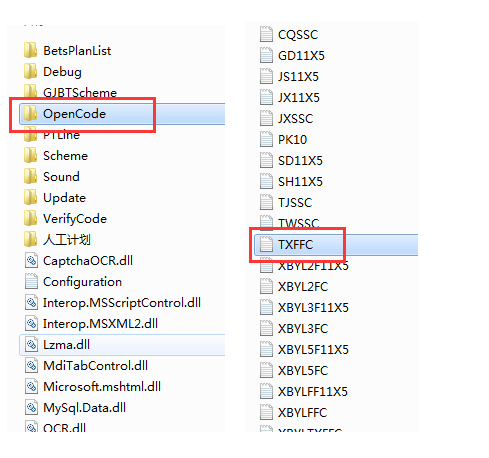Select the OpenCode folder icon
The image size is (489, 458).
(x=31, y=114)
